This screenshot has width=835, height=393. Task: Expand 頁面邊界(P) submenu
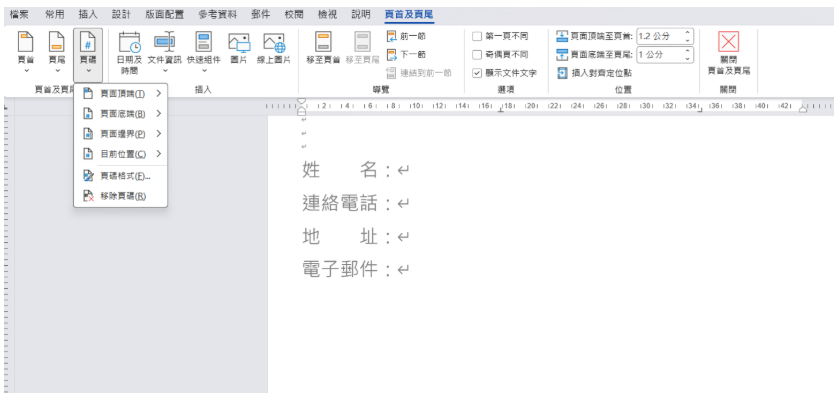[x=121, y=134]
